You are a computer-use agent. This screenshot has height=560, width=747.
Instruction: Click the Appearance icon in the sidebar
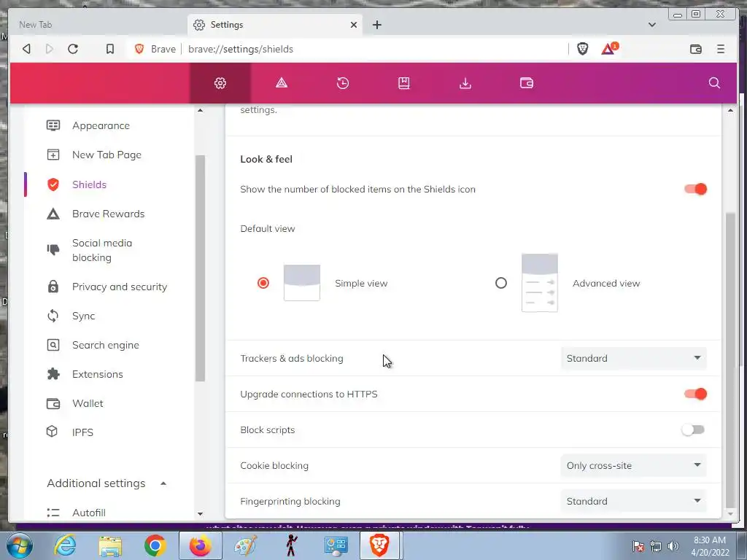click(53, 125)
